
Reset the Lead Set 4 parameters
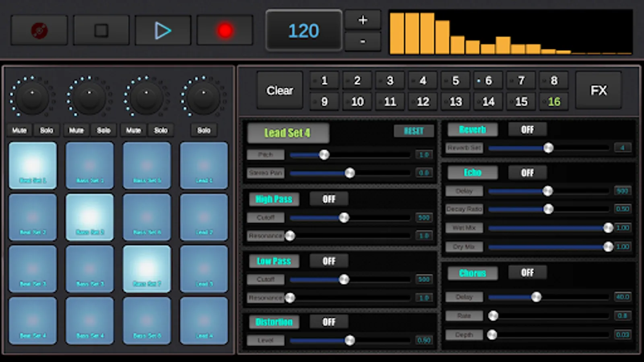coord(414,131)
